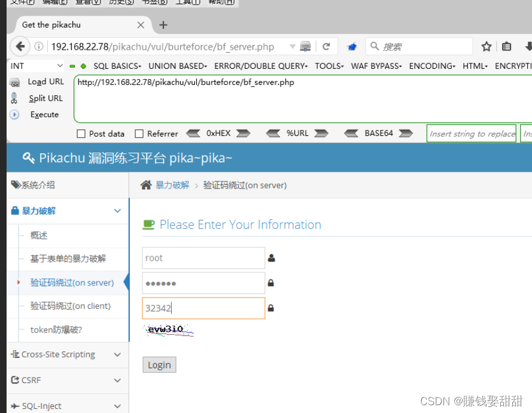
Task: Click the password field
Action: point(203,283)
